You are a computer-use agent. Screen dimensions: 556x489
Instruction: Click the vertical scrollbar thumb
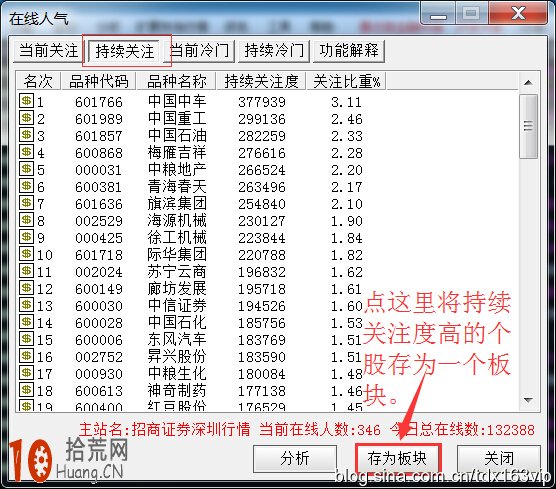point(528,126)
